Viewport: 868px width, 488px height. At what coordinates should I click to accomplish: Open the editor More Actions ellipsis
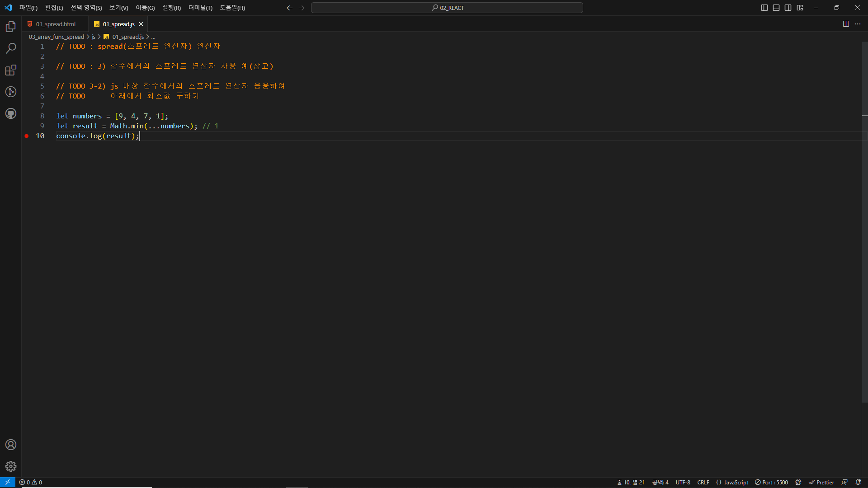tap(858, 24)
